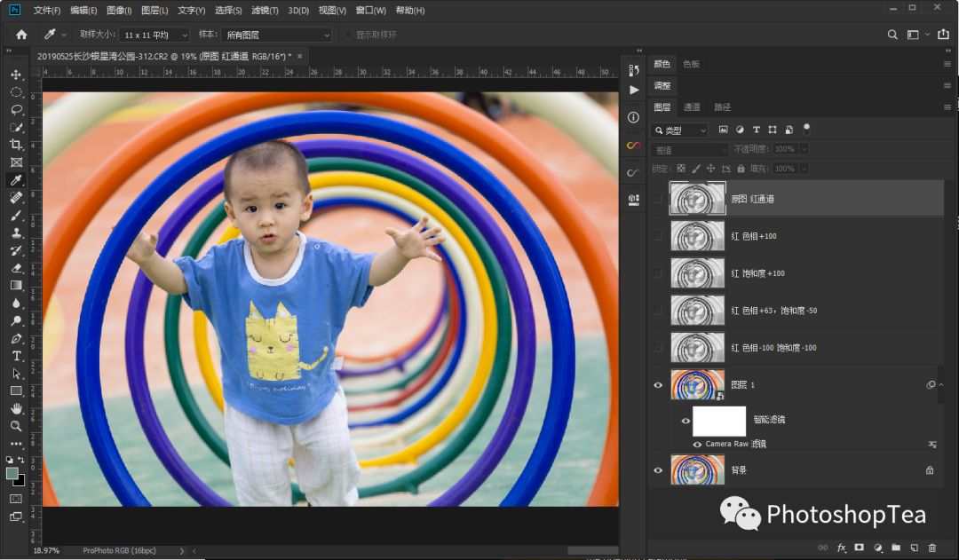Show the 红 色相+63, 饱和度-50 layer
The height and width of the screenshot is (560, 959).
point(657,311)
